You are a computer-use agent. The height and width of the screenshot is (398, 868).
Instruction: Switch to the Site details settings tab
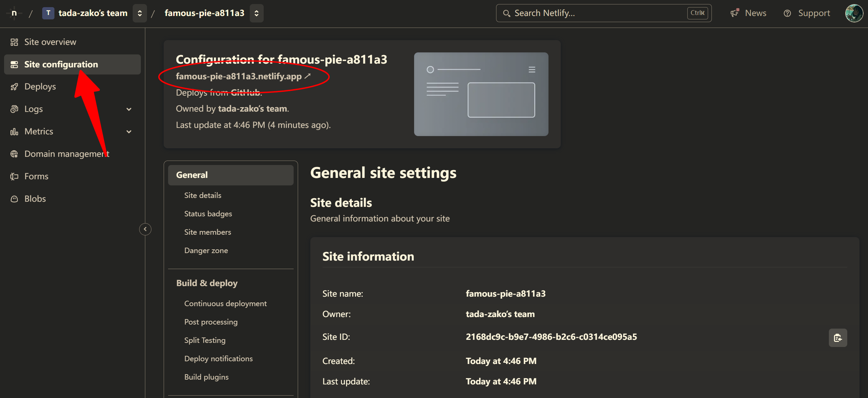point(202,195)
